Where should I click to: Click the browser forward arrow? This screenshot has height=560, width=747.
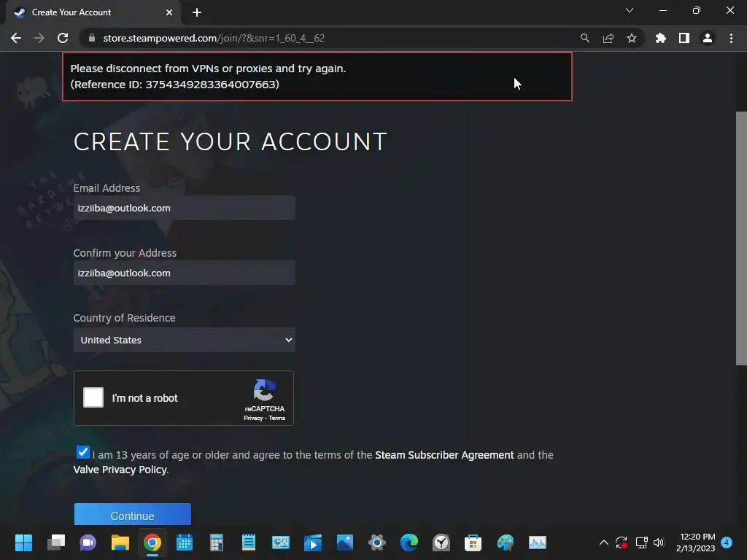[x=39, y=38]
